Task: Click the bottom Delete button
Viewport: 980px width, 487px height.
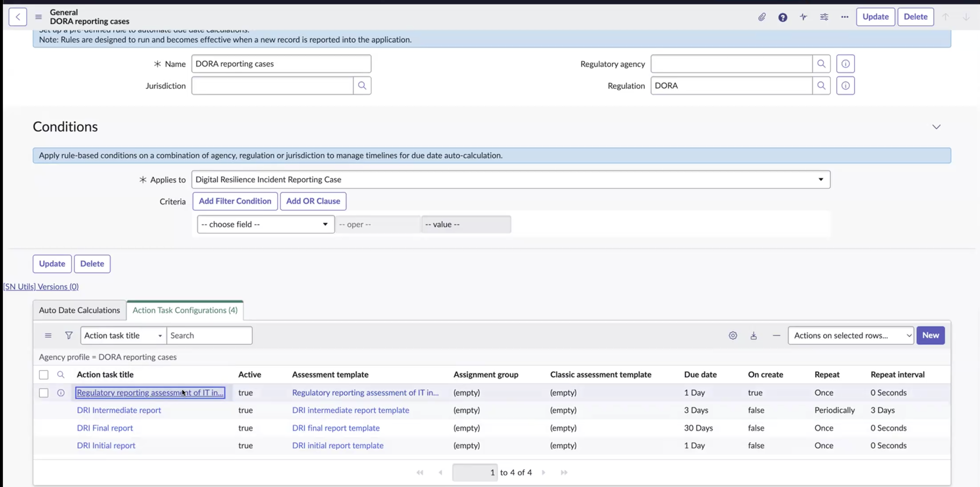Action: pos(92,264)
